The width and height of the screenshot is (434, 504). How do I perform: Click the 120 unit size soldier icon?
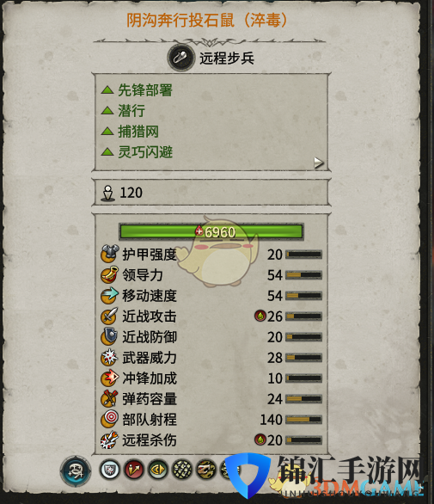pos(108,193)
